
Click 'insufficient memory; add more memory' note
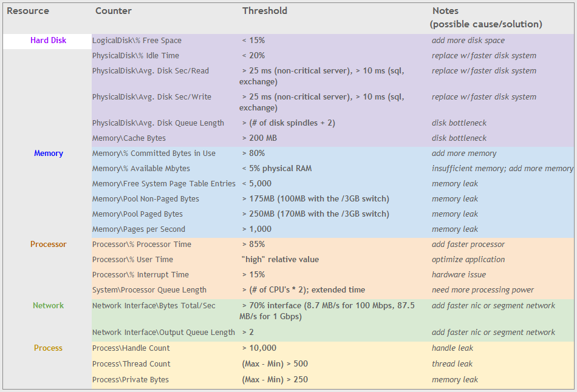502,169
